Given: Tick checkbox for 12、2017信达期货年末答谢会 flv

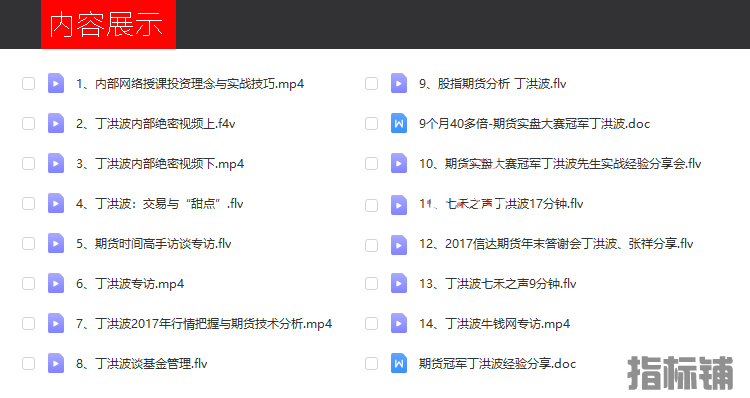Looking at the screenshot, I should (x=372, y=245).
